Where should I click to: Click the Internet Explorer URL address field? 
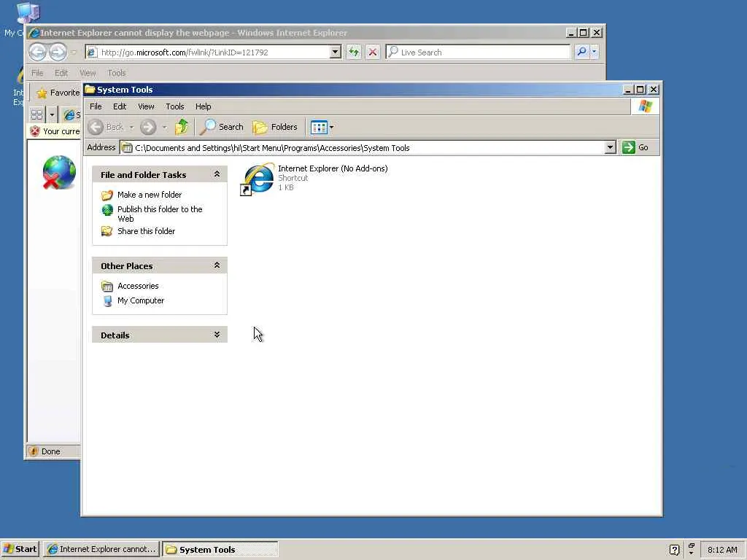tap(214, 52)
